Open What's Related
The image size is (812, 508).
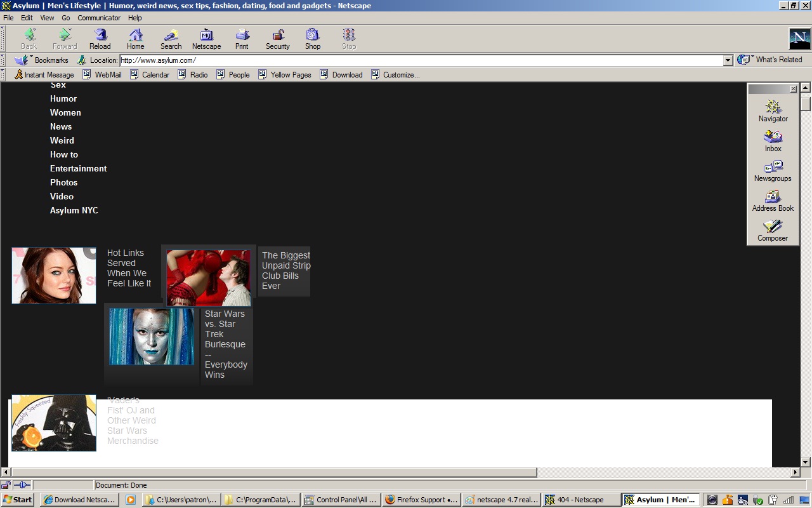[770, 60]
